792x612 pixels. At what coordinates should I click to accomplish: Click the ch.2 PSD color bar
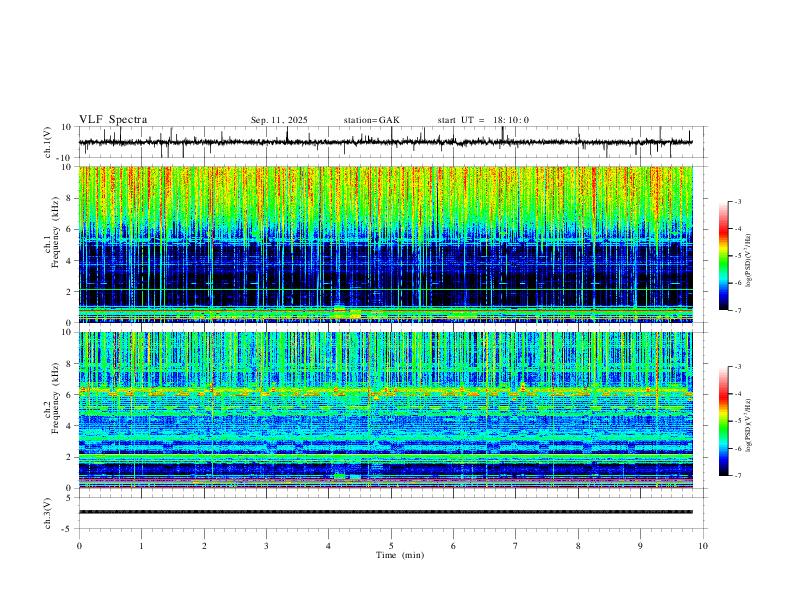click(723, 421)
